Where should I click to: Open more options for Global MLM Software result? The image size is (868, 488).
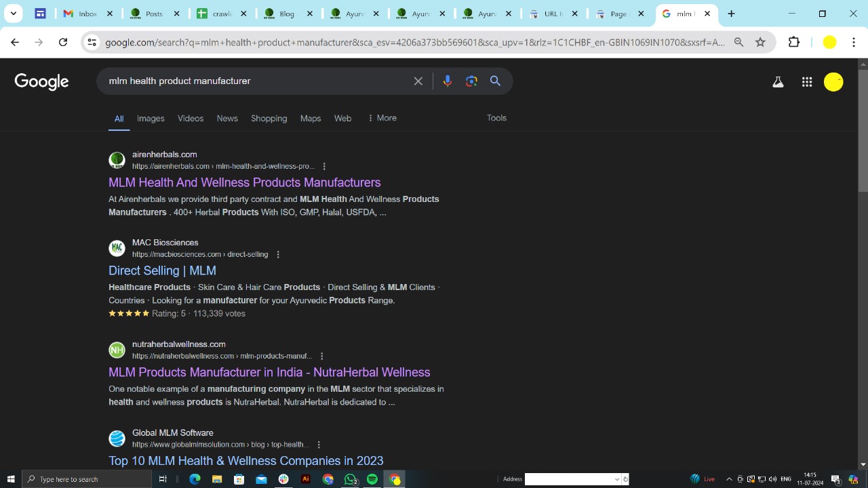tap(319, 445)
